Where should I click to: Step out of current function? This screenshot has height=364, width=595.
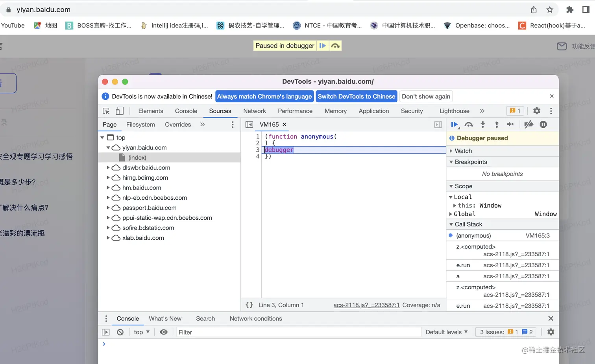coord(497,125)
